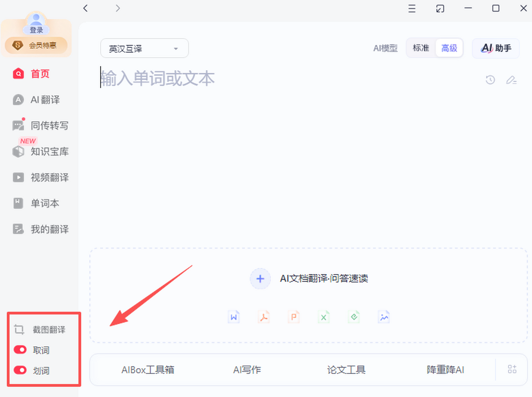Toggle the 取词 switch off
Screen dimensions: 532x397
point(20,350)
